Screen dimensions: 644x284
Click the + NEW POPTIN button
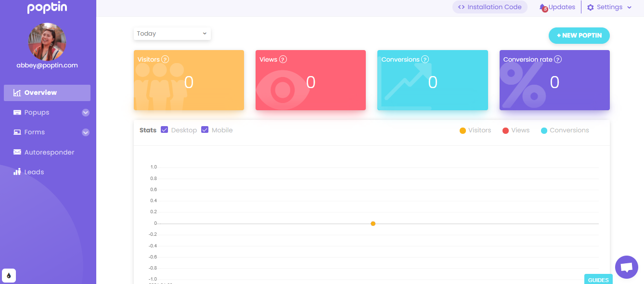pos(579,36)
